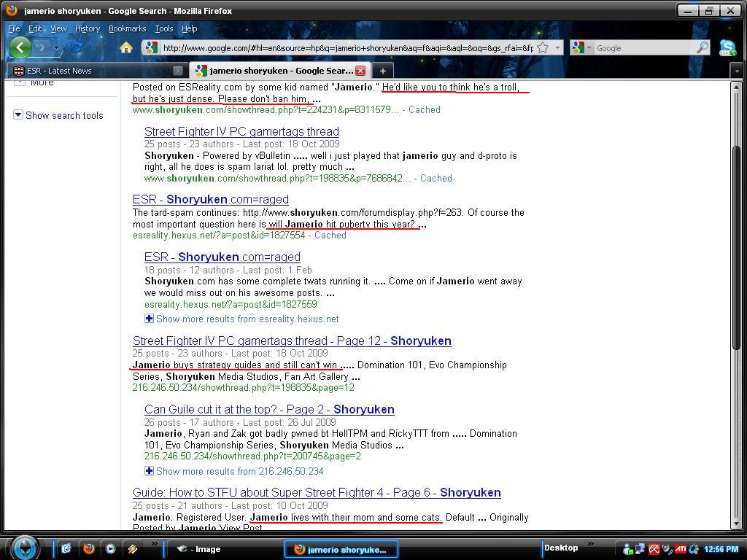
Task: Open 'Can Guile cut it at the top?' result
Action: (269, 410)
